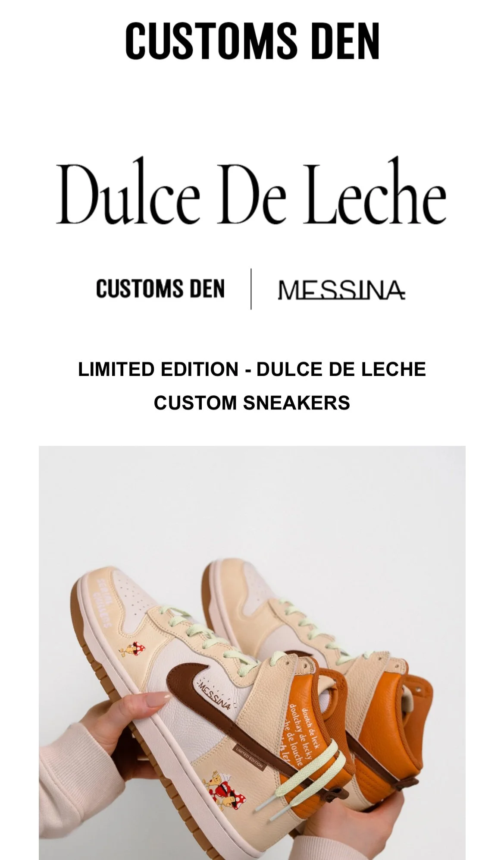Open the Messina brand logo
Viewport: 504px width, 860px height.
(341, 290)
